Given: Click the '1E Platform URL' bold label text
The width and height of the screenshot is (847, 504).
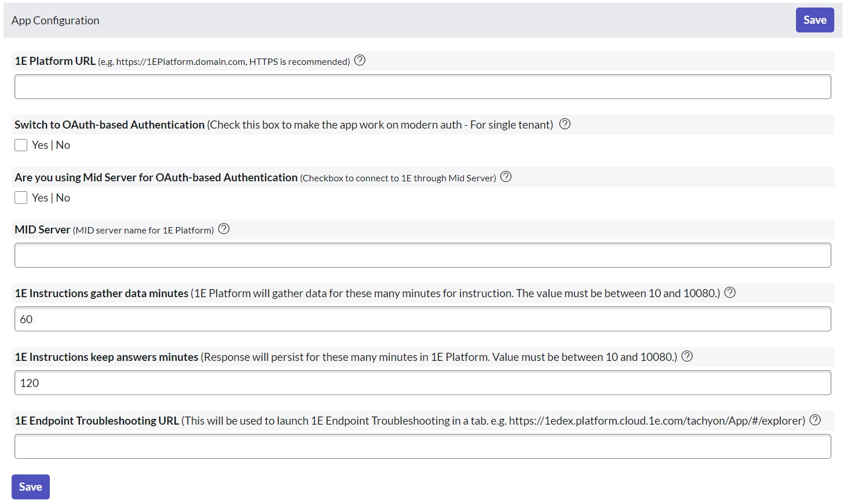Looking at the screenshot, I should [55, 61].
